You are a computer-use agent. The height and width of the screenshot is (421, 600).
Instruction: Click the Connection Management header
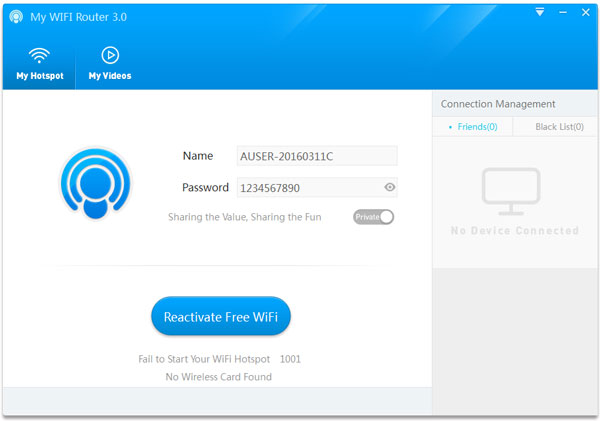click(497, 104)
